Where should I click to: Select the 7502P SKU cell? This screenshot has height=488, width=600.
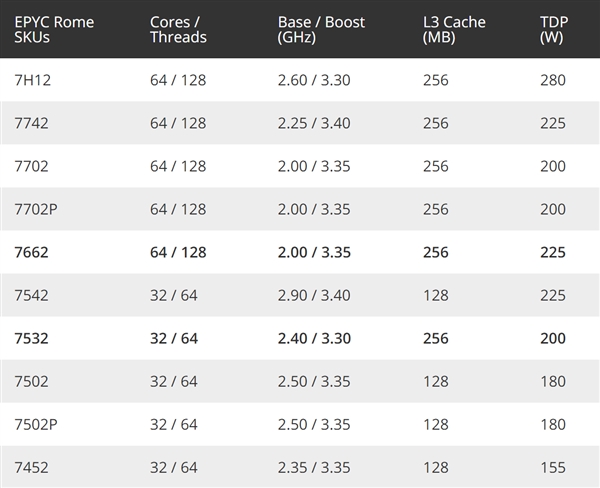point(36,424)
